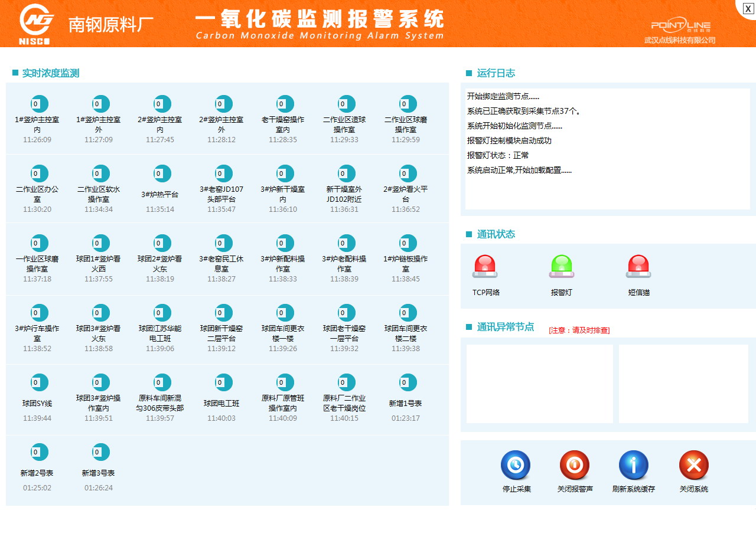Open the 3#炉热平台 monitoring node
This screenshot has height=537, width=756.
coord(159,173)
